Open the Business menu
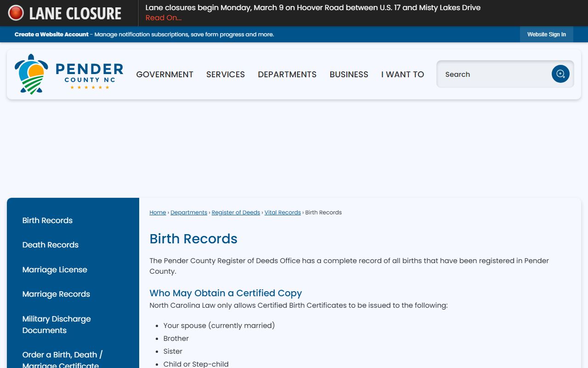 349,75
